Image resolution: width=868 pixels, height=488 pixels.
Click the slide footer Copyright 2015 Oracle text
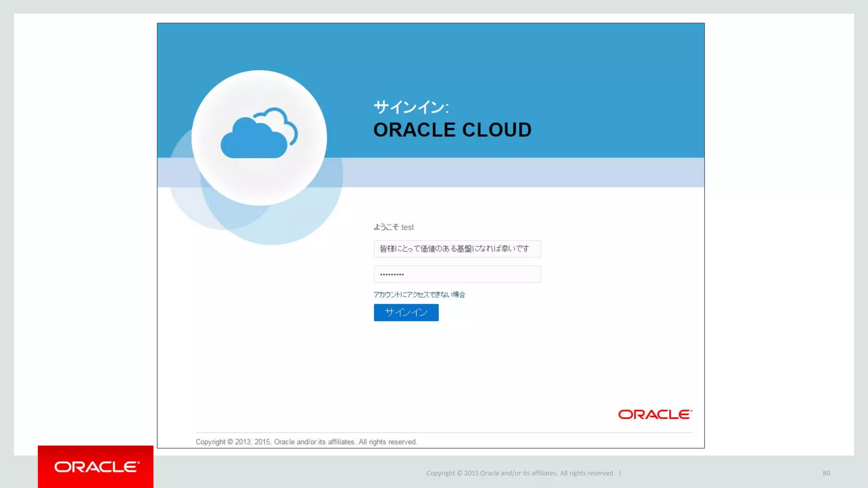[x=520, y=473]
